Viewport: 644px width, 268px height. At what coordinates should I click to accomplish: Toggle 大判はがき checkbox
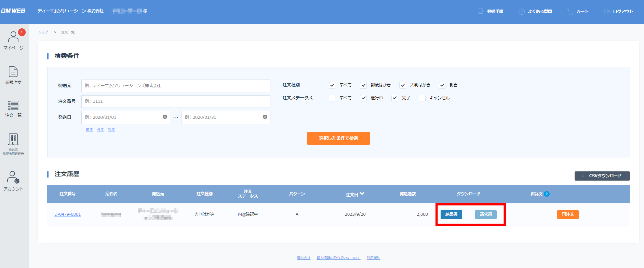(403, 85)
